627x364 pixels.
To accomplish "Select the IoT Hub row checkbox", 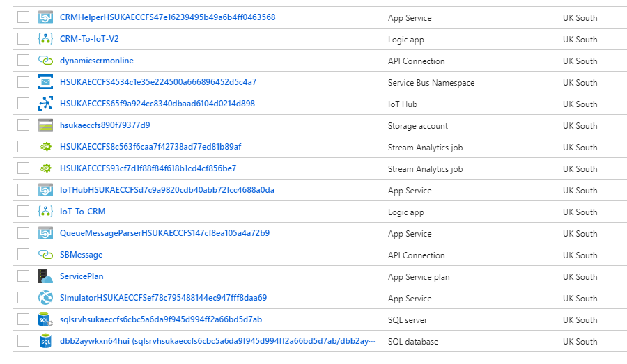I will click(23, 104).
